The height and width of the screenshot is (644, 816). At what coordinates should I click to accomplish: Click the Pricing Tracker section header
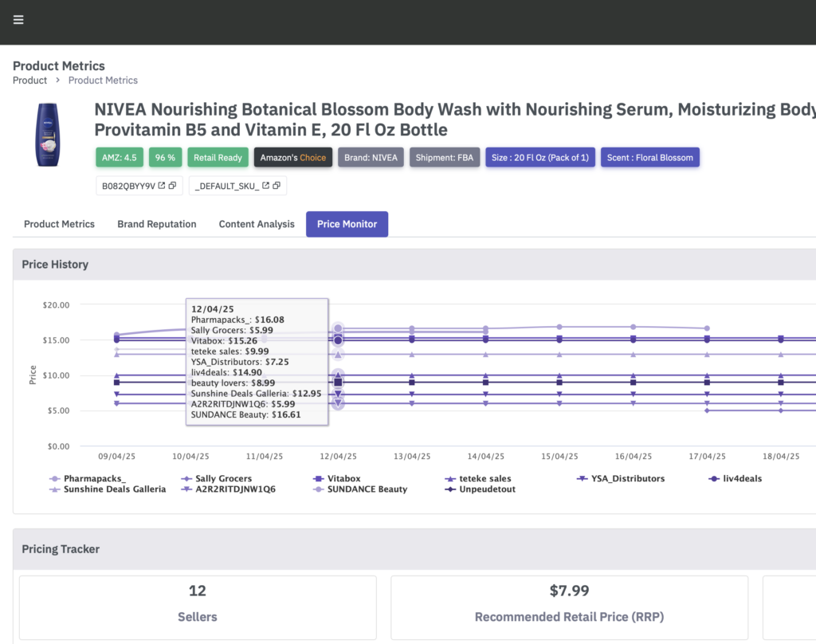(x=414, y=549)
